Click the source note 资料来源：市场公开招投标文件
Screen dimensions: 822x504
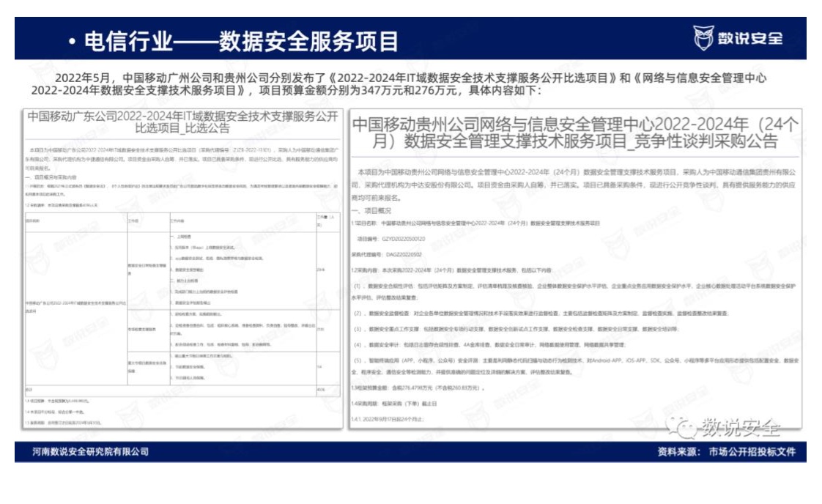(727, 451)
